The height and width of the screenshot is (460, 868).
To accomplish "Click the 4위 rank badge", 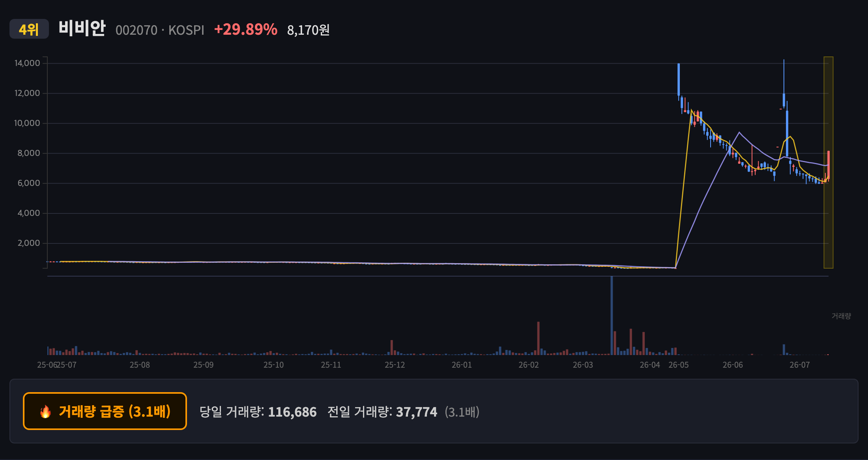I will pos(29,29).
